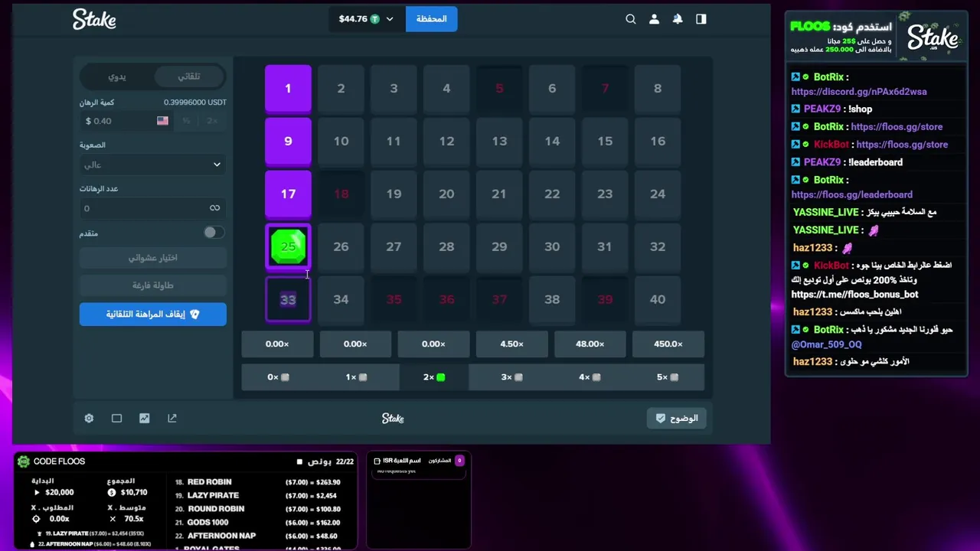Double the bet with 2× button
This screenshot has width=980, height=551.
click(x=212, y=121)
